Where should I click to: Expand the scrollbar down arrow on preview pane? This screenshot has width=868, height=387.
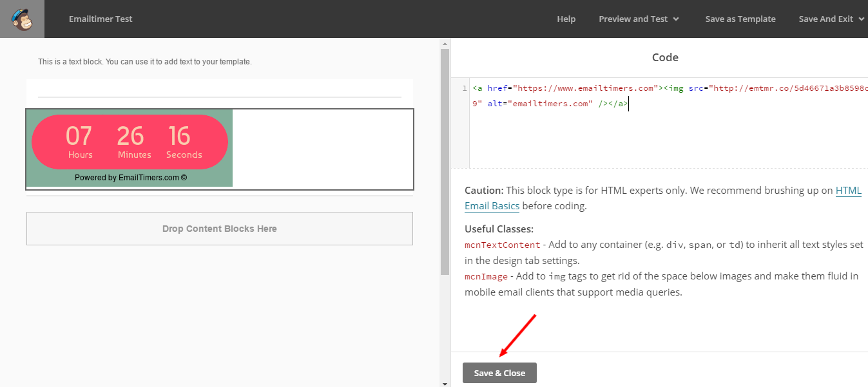click(445, 382)
